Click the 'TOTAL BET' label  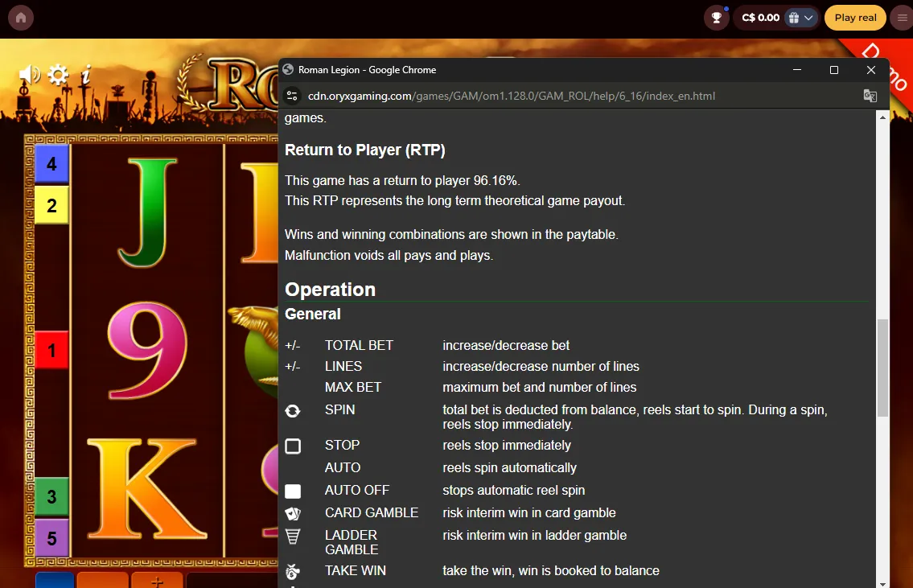[x=360, y=345]
